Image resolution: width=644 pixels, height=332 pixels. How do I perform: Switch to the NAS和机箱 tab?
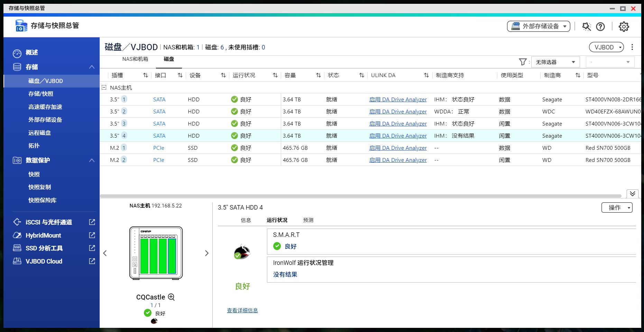click(135, 59)
